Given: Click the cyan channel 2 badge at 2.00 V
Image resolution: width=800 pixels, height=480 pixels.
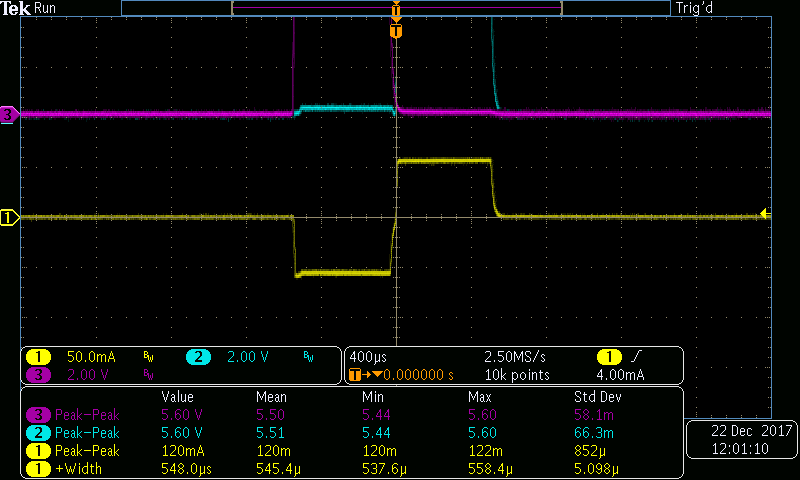Looking at the screenshot, I should tap(198, 357).
